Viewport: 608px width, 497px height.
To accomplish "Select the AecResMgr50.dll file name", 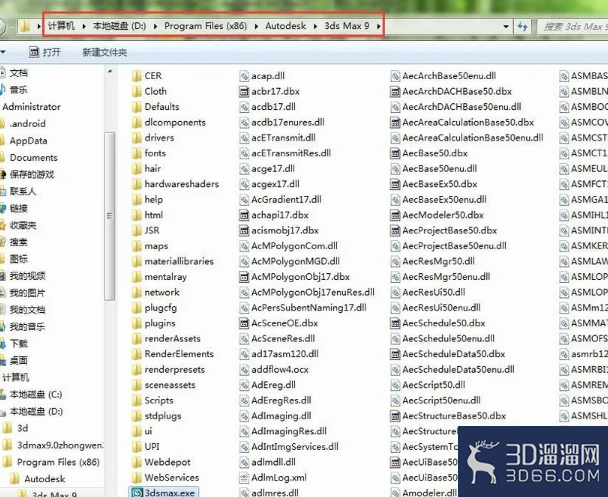I will coord(439,261).
